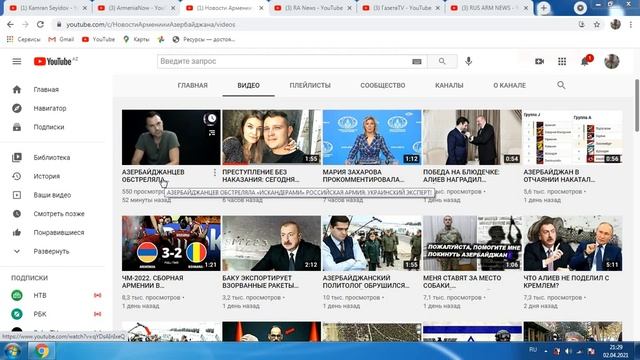Open БАКУ ЭКСПОРТИРУЕТ video thumbnail
The image size is (640, 360).
(x=271, y=243)
